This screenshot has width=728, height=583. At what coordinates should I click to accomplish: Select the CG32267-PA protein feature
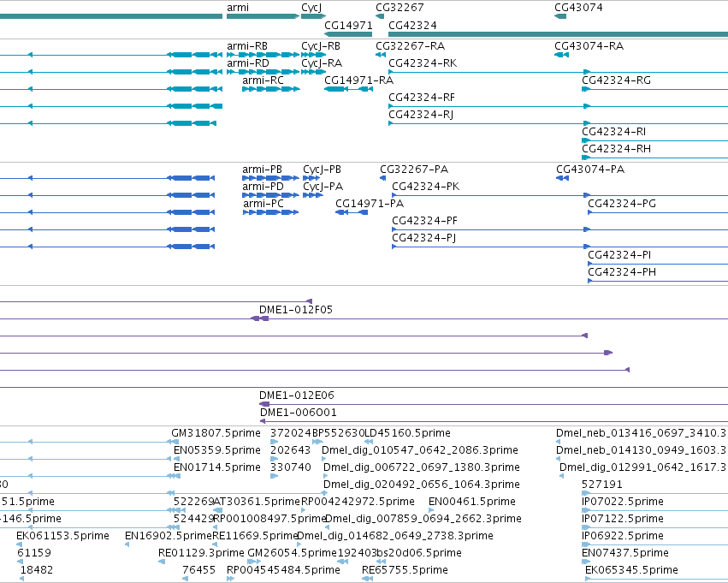tap(382, 178)
